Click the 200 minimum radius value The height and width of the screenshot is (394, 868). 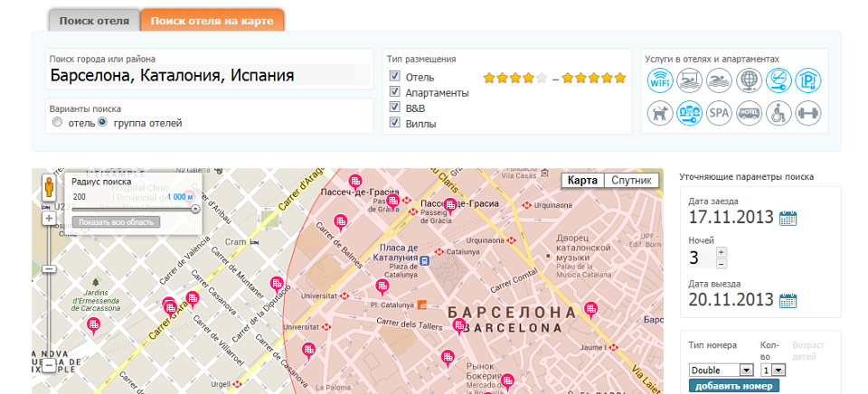[80, 197]
